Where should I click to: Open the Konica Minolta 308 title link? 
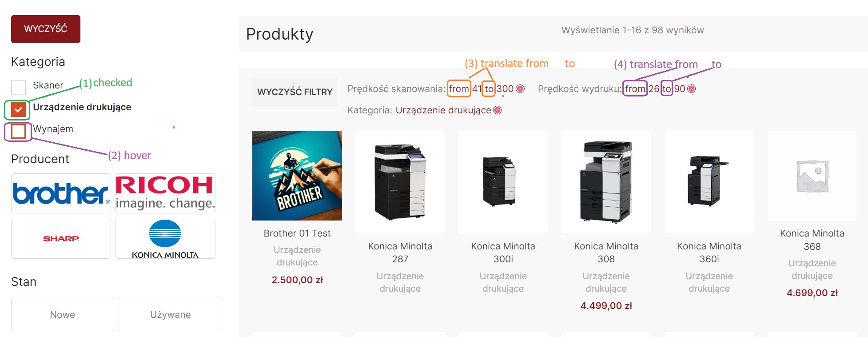[x=606, y=253]
